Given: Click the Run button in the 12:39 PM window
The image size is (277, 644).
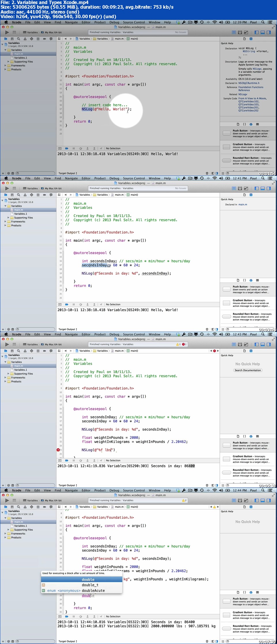Looking at the screenshot, I should click(7, 32).
